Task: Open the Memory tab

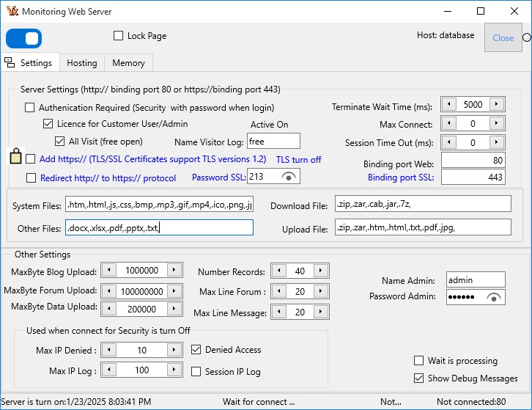Action: tap(128, 63)
